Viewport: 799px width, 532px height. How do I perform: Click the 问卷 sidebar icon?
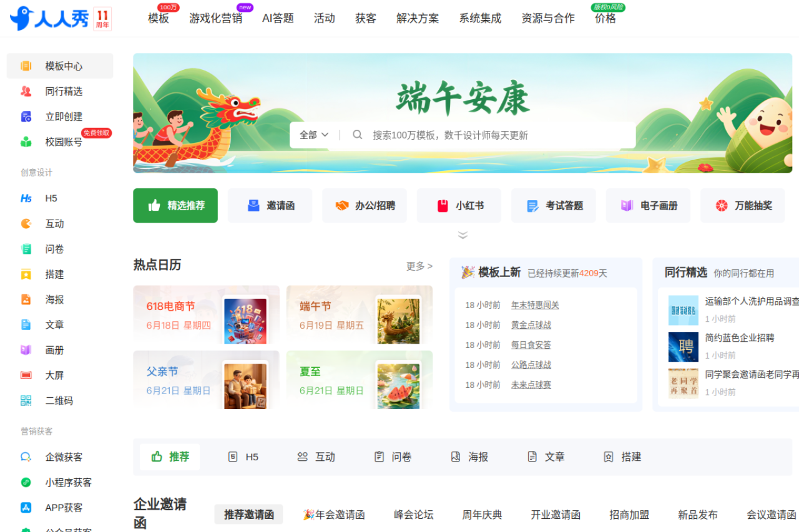(x=26, y=249)
